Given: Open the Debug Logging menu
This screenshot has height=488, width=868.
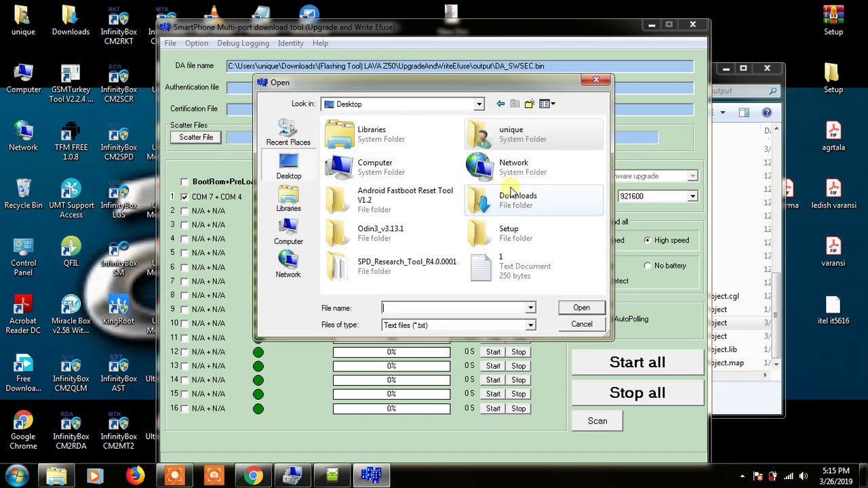Looking at the screenshot, I should point(243,43).
